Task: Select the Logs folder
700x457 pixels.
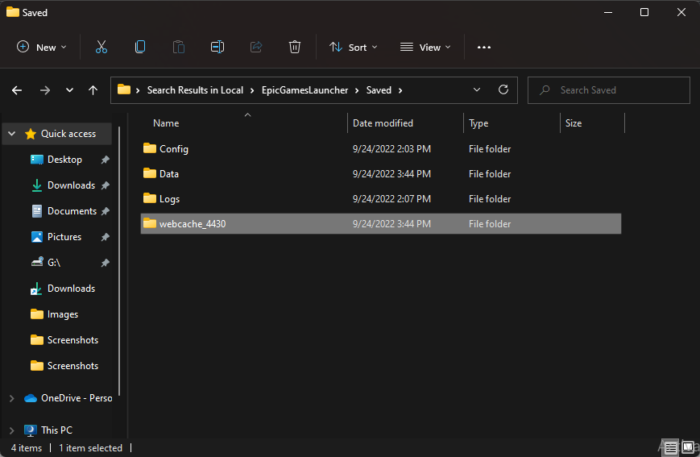Action: (x=169, y=199)
